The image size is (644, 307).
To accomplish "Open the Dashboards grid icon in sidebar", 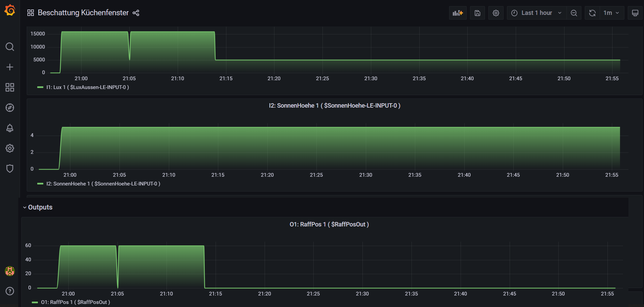I will pos(10,87).
